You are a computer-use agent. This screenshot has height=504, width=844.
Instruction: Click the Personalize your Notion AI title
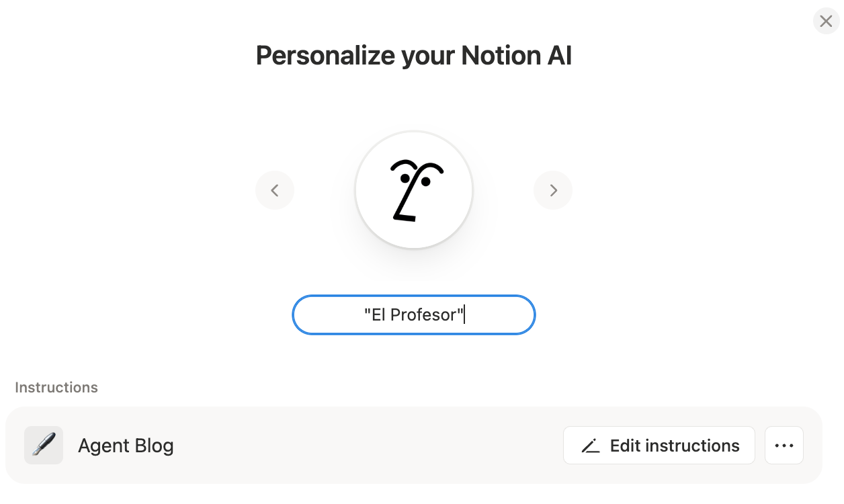414,55
